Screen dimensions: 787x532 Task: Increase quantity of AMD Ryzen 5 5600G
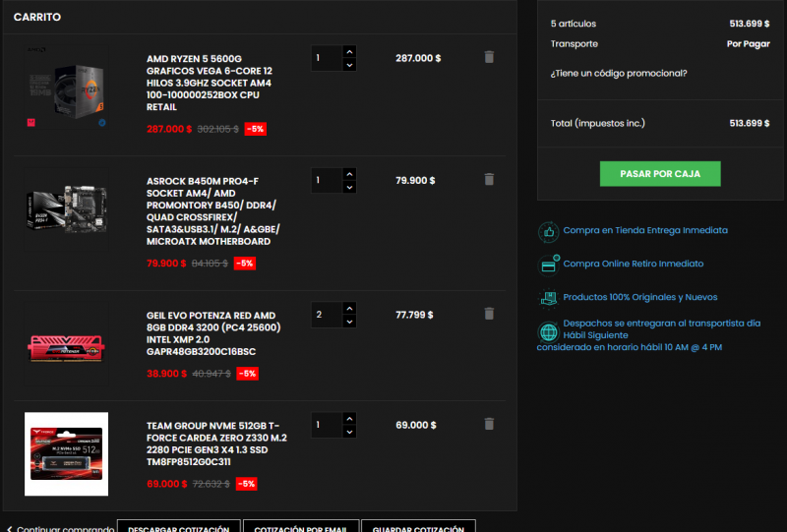pyautogui.click(x=350, y=52)
